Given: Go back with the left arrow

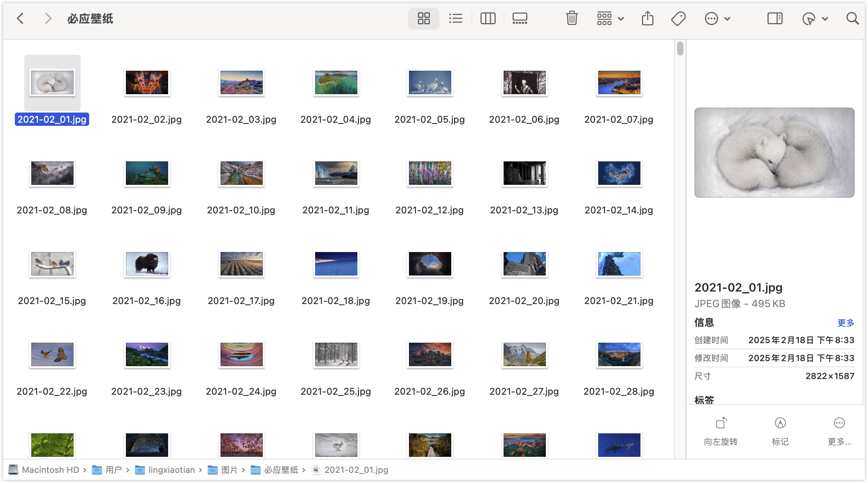Looking at the screenshot, I should point(20,18).
